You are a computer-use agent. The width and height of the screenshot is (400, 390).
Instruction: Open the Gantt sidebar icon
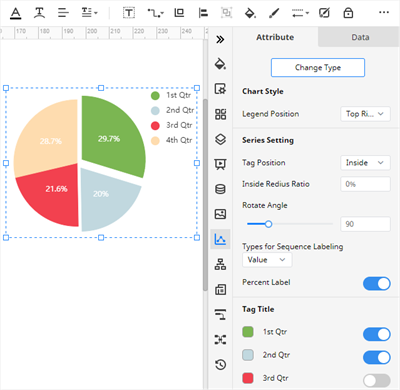(220, 314)
